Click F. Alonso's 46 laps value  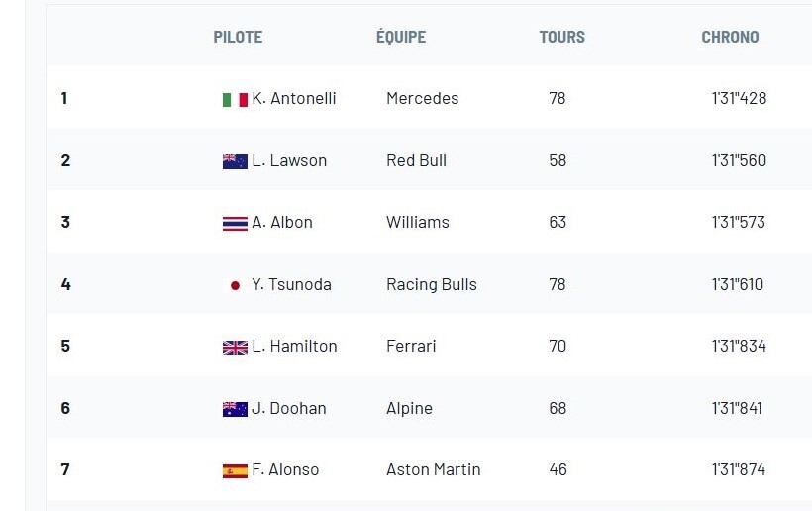pos(558,469)
